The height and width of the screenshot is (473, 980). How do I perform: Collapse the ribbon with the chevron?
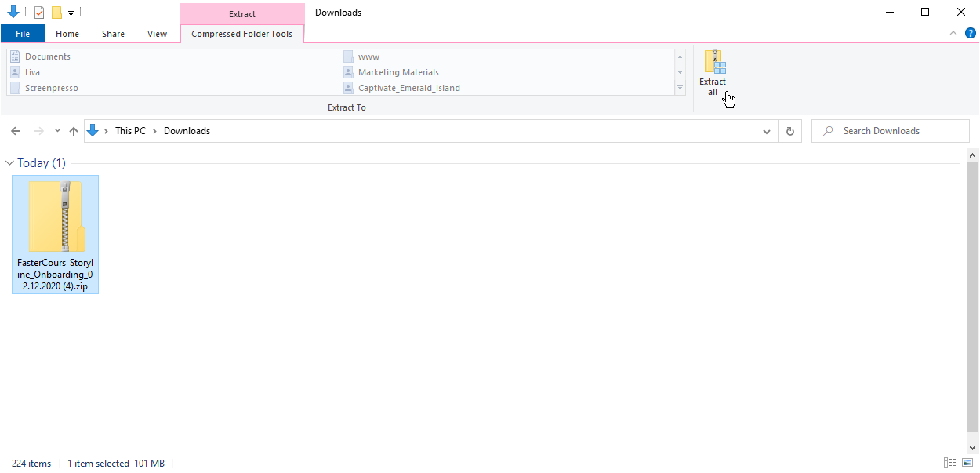point(953,33)
